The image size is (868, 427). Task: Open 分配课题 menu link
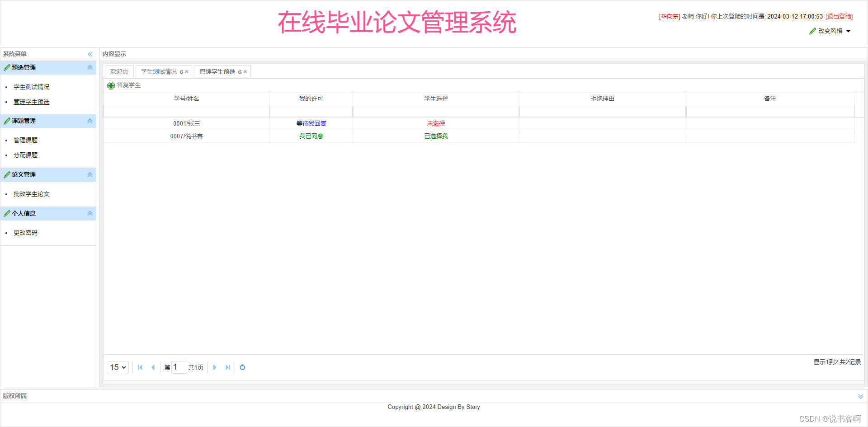click(x=25, y=155)
